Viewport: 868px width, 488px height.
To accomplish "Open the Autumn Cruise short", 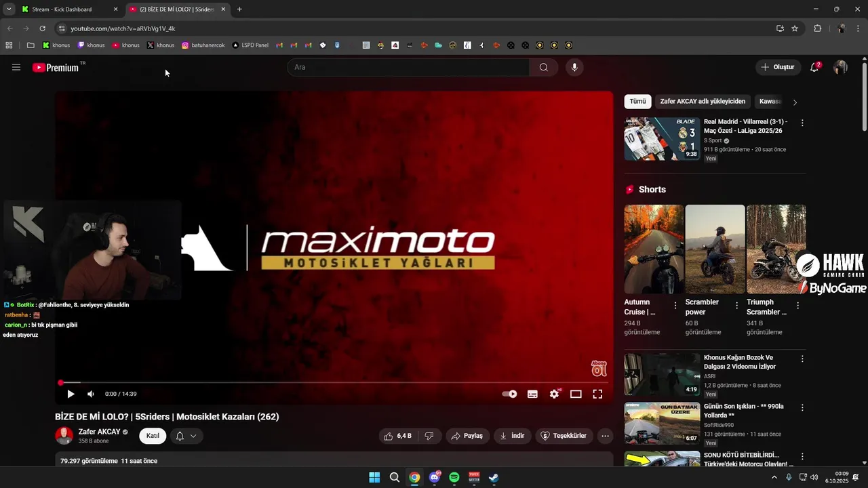I will click(x=654, y=249).
